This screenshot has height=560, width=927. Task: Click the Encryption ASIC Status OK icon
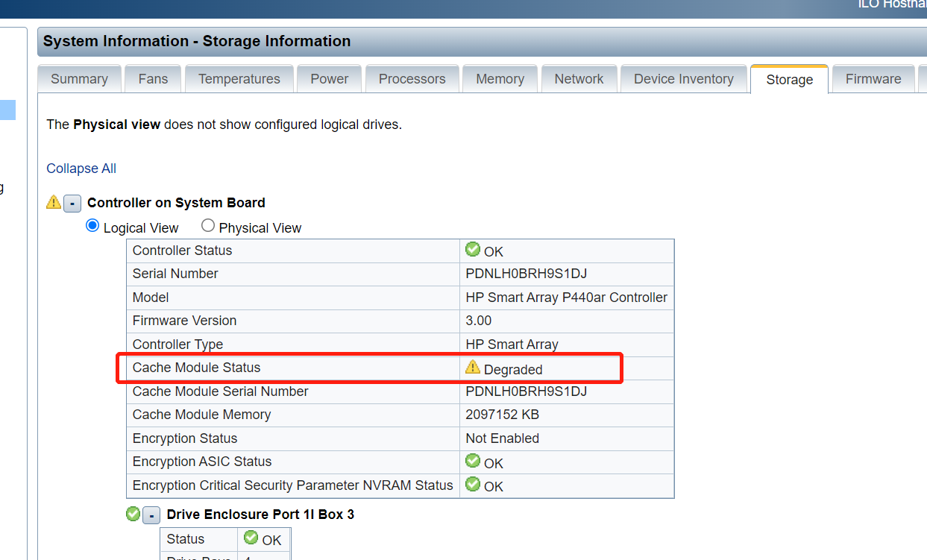pyautogui.click(x=472, y=461)
